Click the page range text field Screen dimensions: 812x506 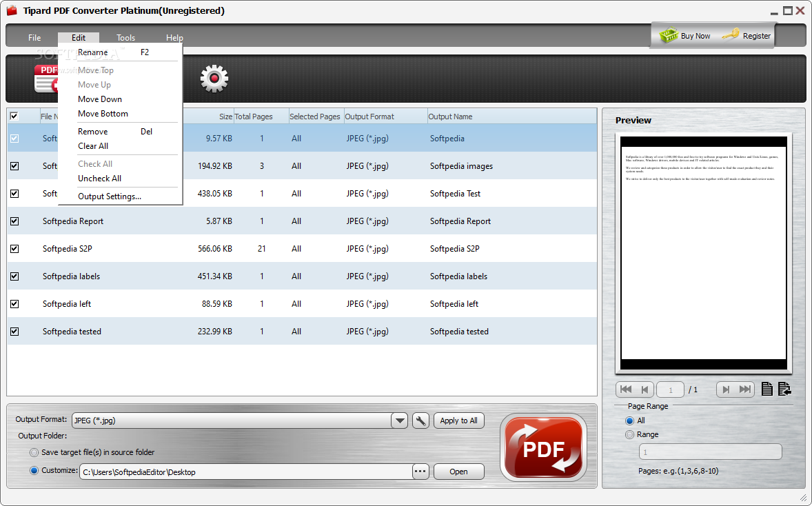[710, 452]
